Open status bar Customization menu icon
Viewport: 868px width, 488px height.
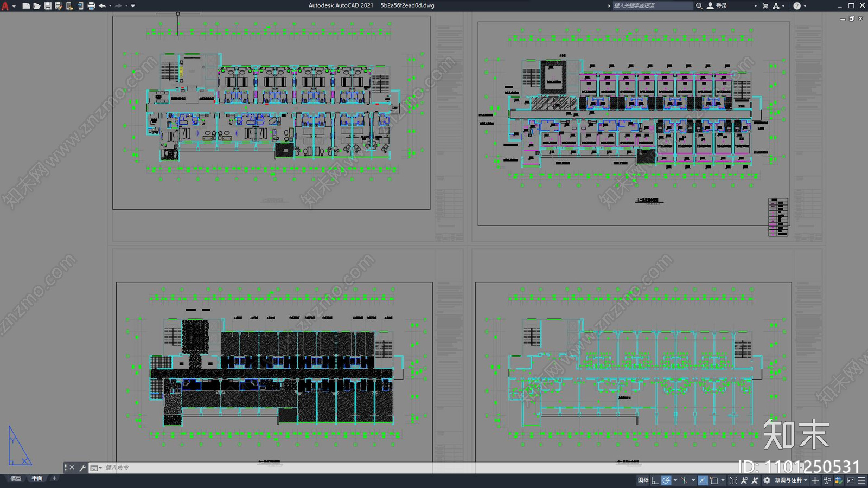click(x=861, y=480)
